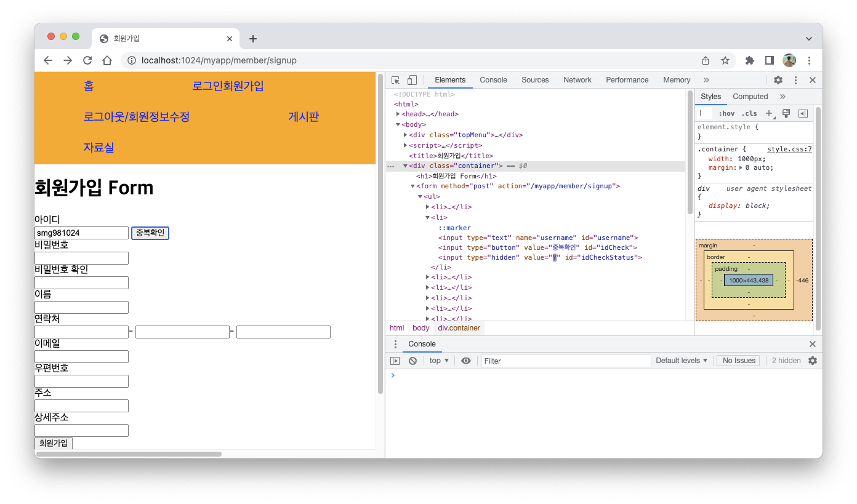Clear console with the block icon
Screen dimensions: 857x504
(x=413, y=361)
